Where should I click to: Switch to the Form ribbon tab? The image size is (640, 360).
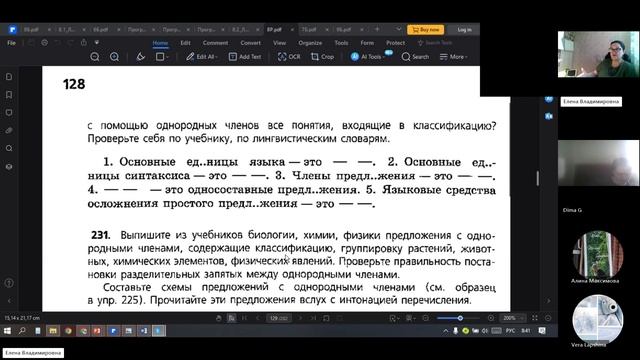(367, 43)
